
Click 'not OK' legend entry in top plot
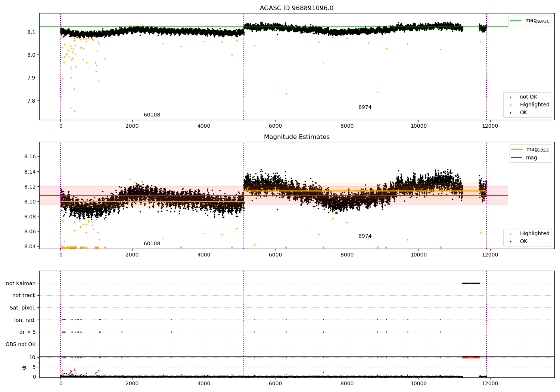(528, 97)
